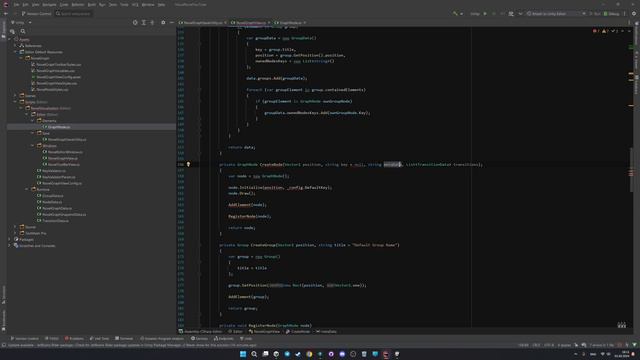Viewport: 640px width, 360px height.
Task: Click the Search everywhere field
Action: pos(73,13)
